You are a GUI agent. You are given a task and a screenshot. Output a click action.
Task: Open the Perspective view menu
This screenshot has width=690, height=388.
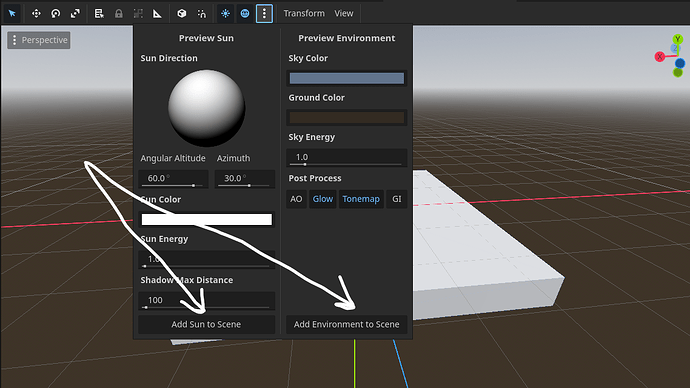[39, 40]
